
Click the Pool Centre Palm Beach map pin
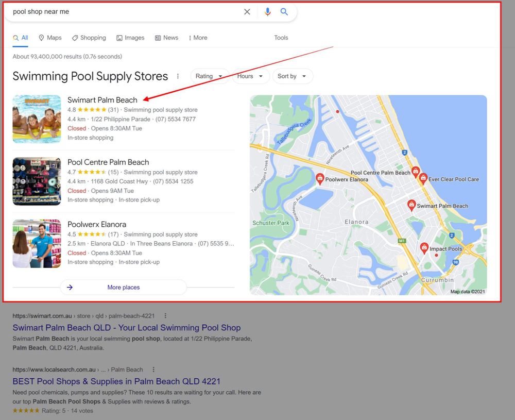pos(416,172)
